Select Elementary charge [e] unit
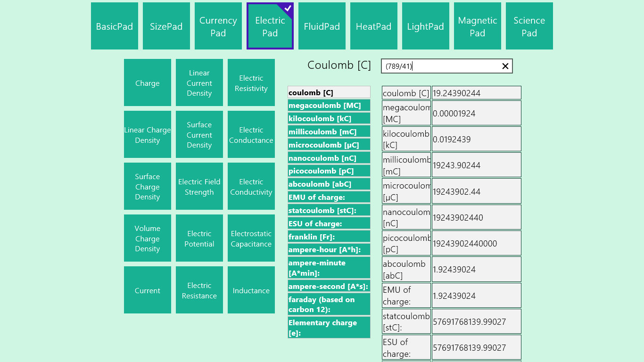The height and width of the screenshot is (362, 644). pos(329,328)
